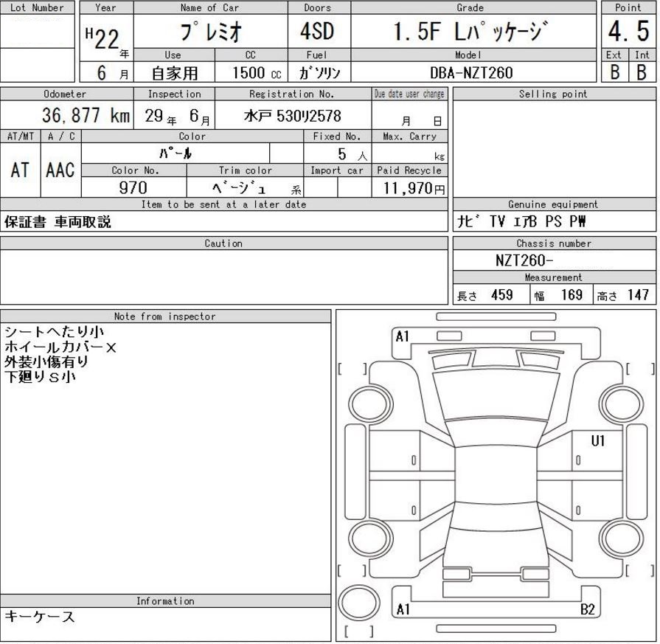Select the exterior grade B under Ext
Viewport: 660px width, 644px height.
(614, 72)
